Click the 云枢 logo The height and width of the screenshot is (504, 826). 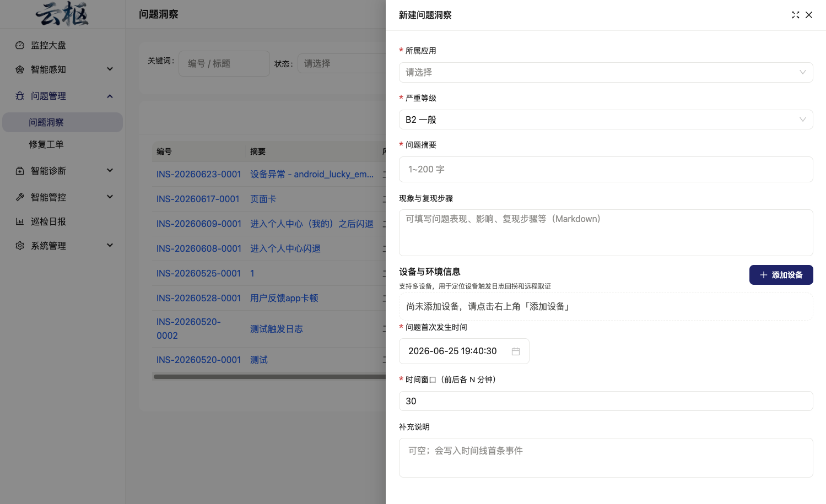62,14
